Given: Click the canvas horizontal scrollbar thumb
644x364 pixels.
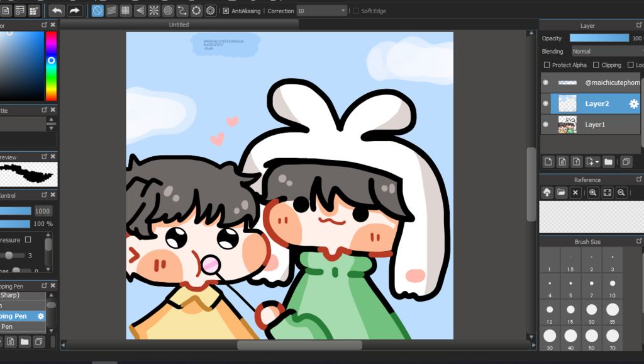Looking at the screenshot, I should pyautogui.click(x=300, y=345).
